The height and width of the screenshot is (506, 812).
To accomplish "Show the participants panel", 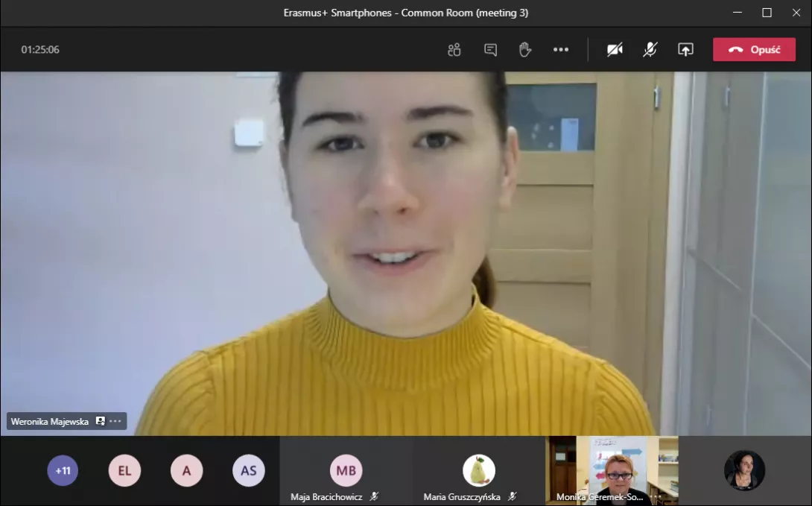I will [454, 50].
